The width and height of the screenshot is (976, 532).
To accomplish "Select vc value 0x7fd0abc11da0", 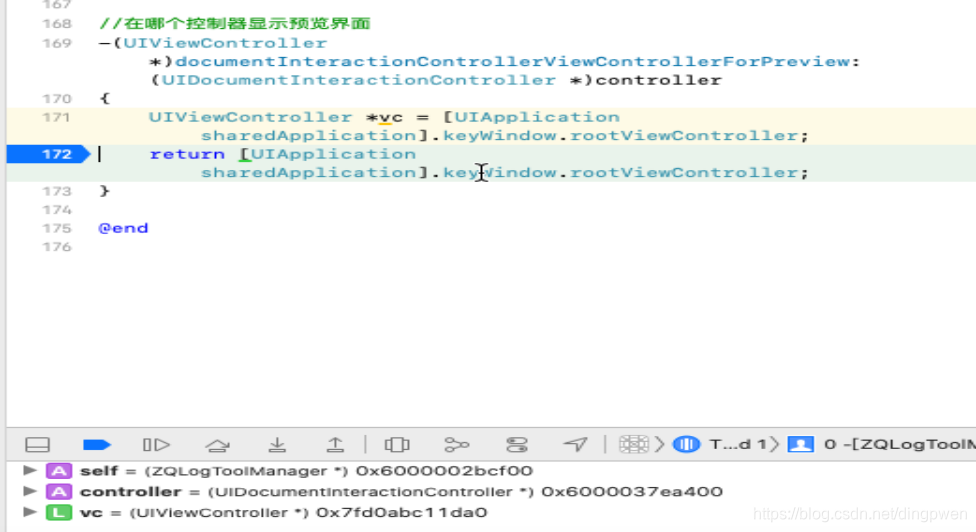I will pos(401,513).
